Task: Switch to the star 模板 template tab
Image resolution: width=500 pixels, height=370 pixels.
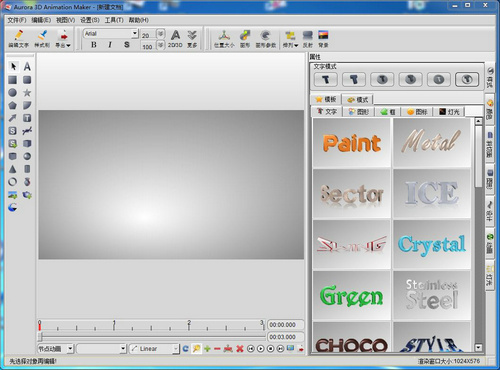Action: [325, 99]
